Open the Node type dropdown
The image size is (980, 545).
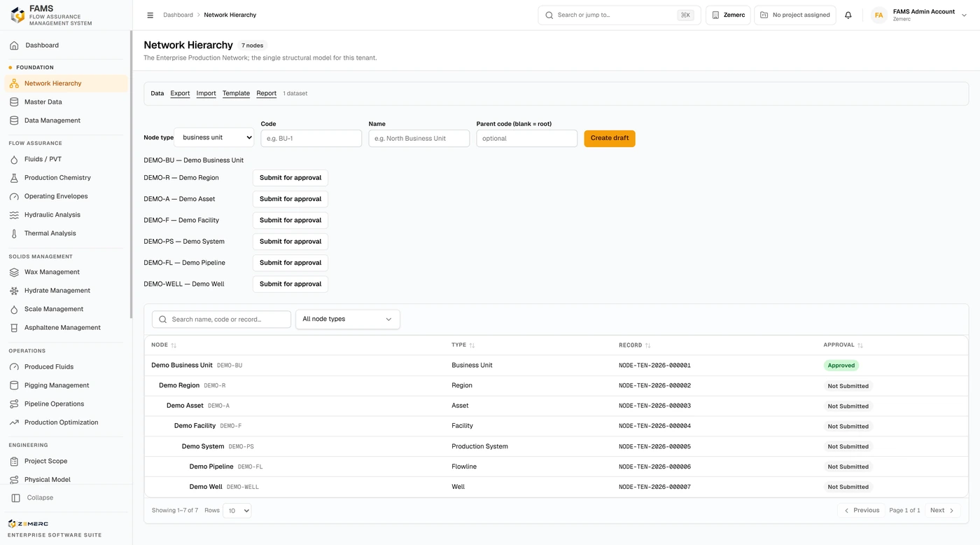pyautogui.click(x=214, y=138)
